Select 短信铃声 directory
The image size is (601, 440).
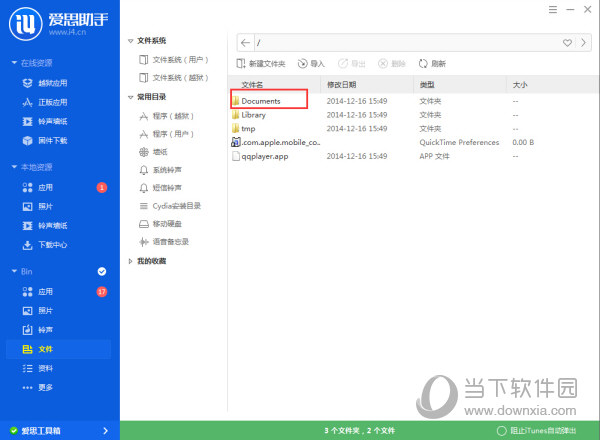pos(160,188)
